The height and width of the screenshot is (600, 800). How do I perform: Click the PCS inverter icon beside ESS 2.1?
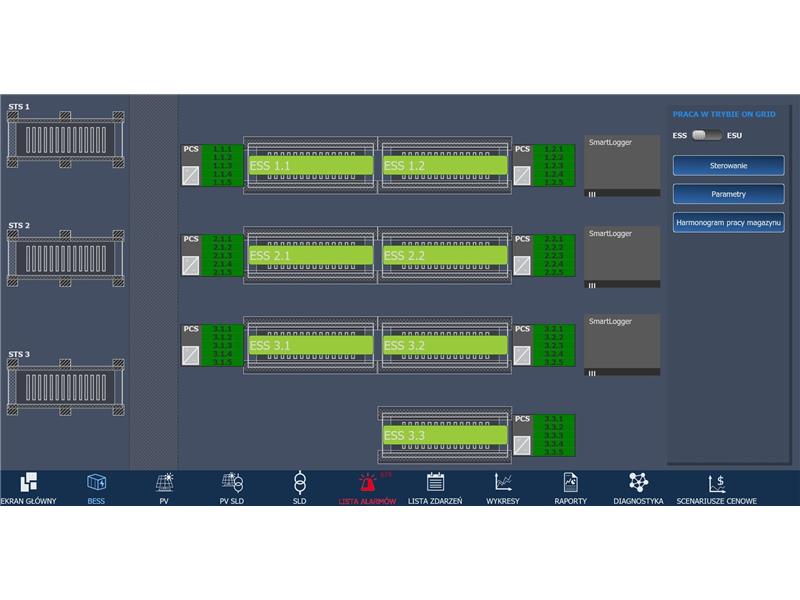pos(190,265)
